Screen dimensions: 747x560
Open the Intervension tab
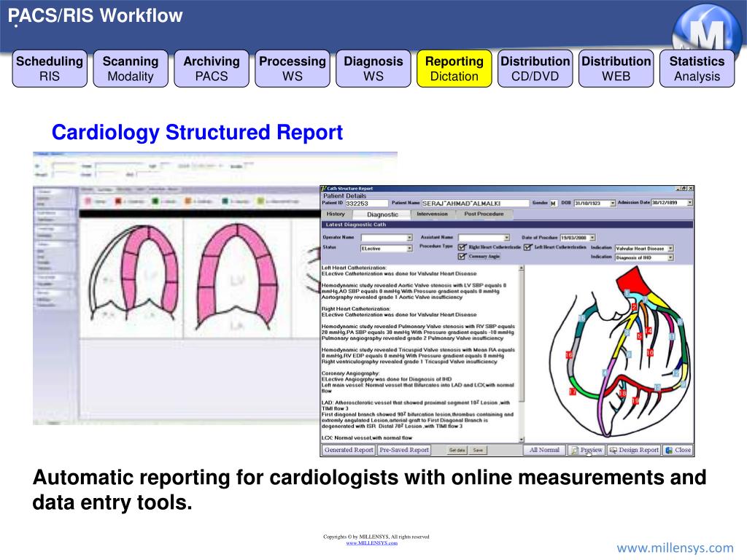click(432, 214)
